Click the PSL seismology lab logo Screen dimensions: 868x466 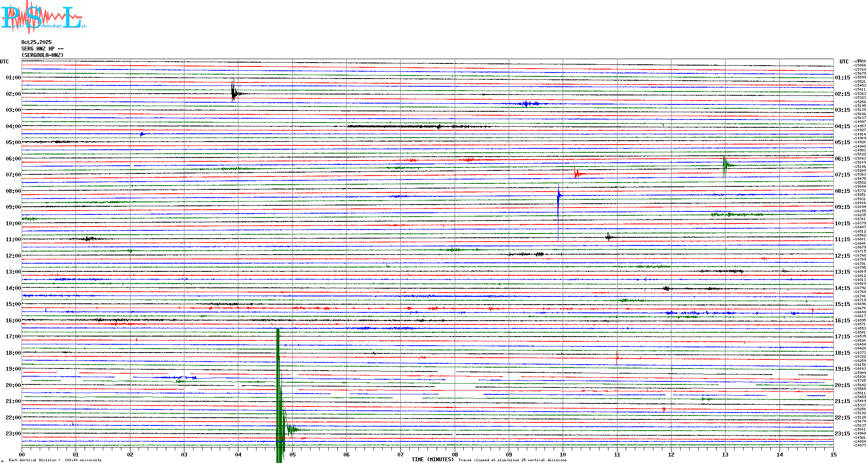click(43, 17)
